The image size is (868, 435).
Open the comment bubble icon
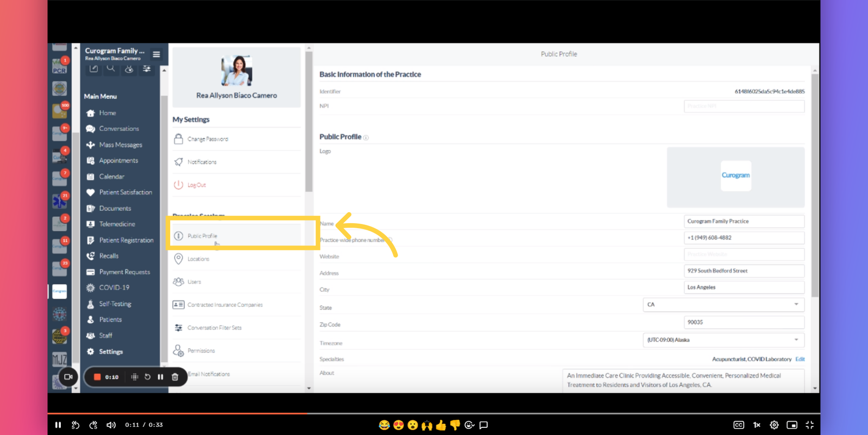[x=483, y=425]
